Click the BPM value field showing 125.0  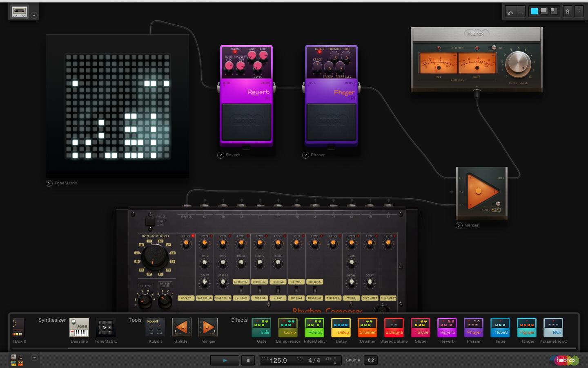pos(278,360)
